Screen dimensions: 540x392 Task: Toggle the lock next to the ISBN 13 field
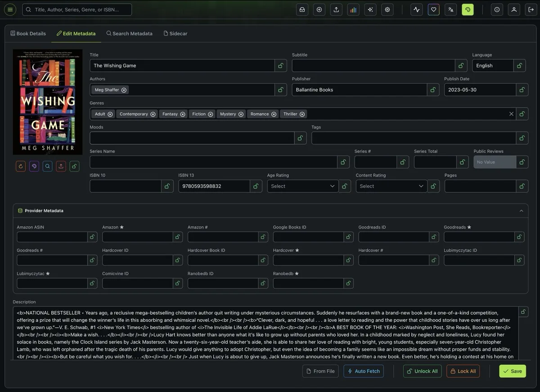[256, 186]
